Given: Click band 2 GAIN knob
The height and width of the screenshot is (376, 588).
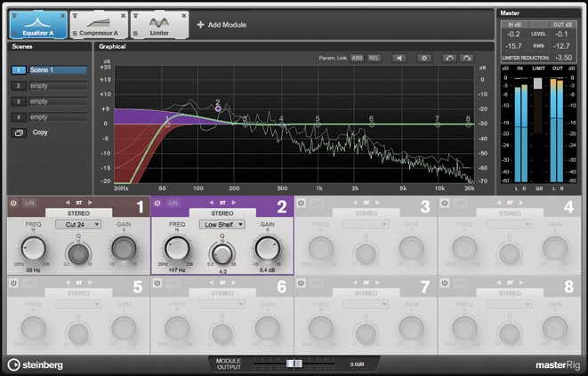Looking at the screenshot, I should coord(268,248).
